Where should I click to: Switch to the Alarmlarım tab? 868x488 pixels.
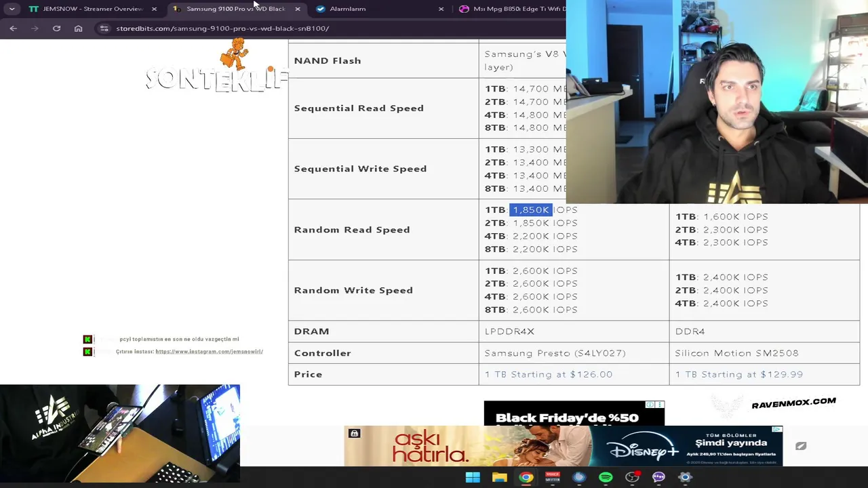pos(380,9)
